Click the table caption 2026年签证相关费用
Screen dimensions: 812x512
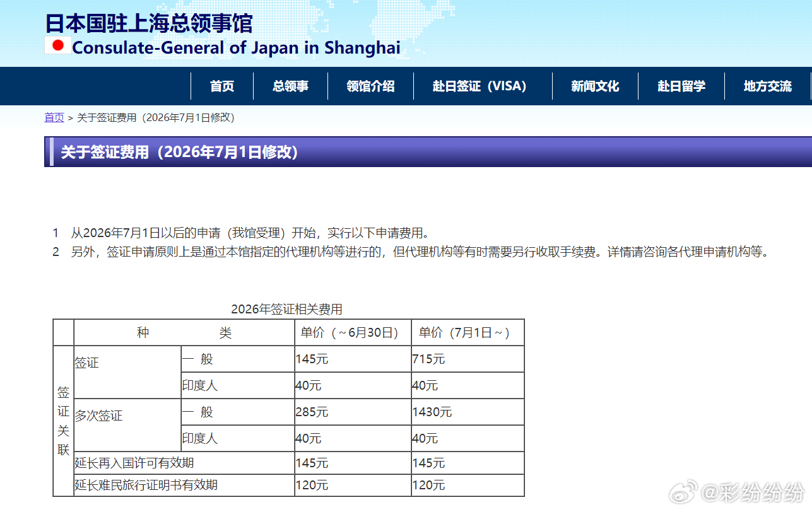(x=286, y=309)
